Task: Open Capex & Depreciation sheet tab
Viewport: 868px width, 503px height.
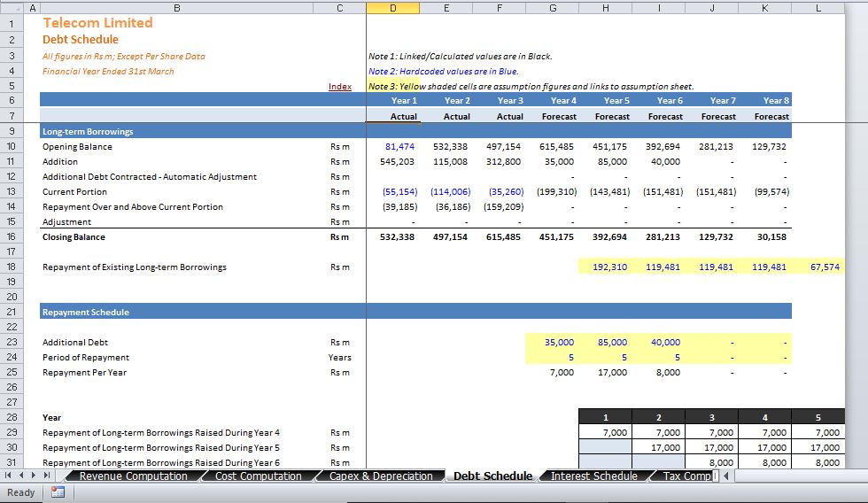Action: click(381, 476)
